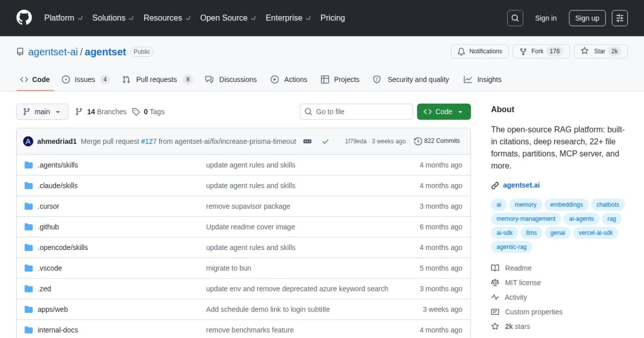Click the link icon beside agentset.ai
Screen dimensions: 644x338
coord(495,186)
